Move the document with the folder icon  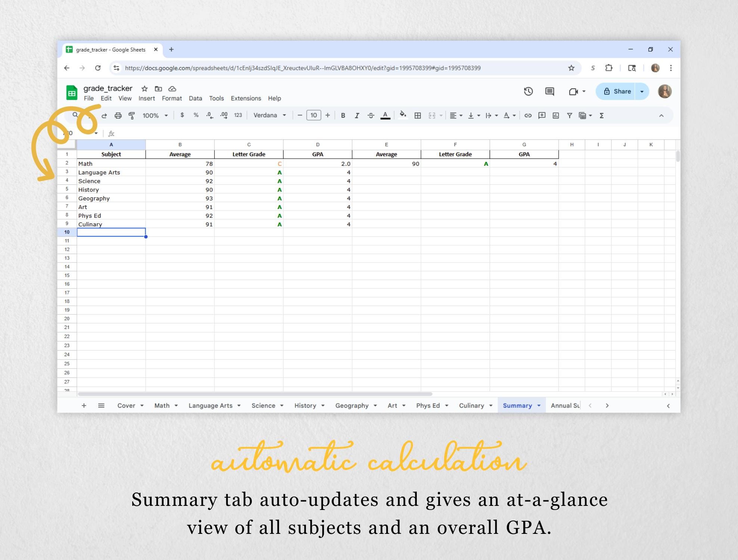(158, 88)
